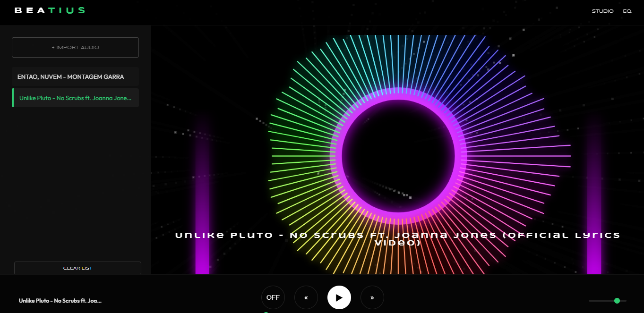The width and height of the screenshot is (644, 313).
Task: Select track ENTAO, NUVEM - MONTAGEM GARRA
Action: [75, 76]
